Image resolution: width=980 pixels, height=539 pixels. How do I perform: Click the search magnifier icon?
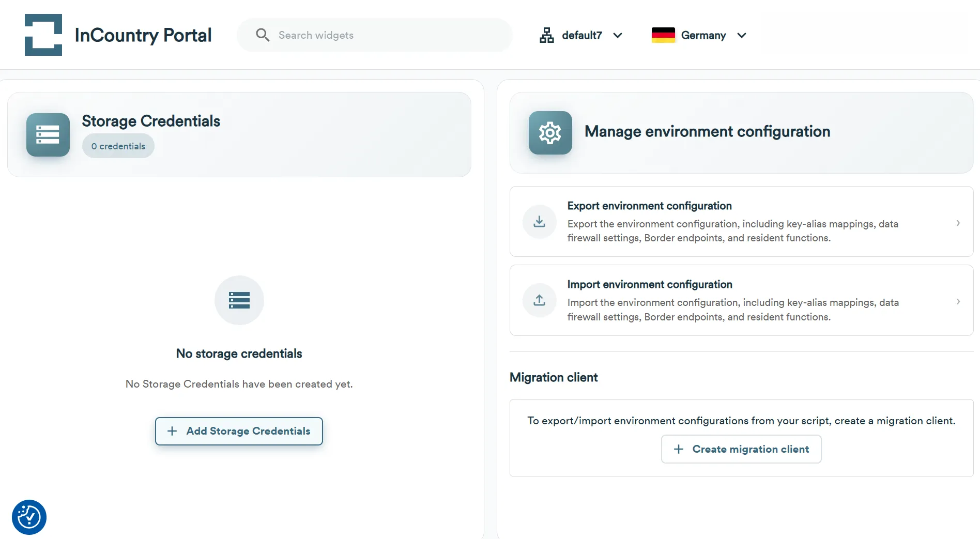tap(263, 35)
